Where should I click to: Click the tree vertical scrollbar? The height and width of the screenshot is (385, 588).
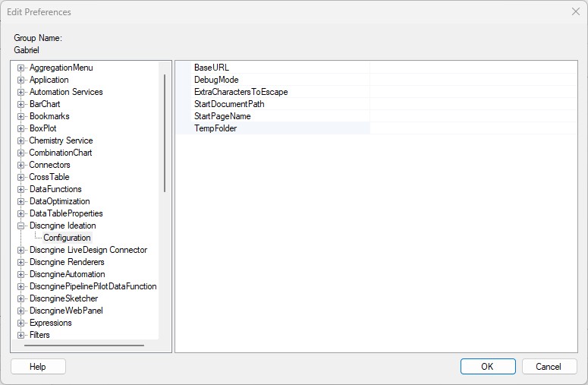pyautogui.click(x=164, y=133)
